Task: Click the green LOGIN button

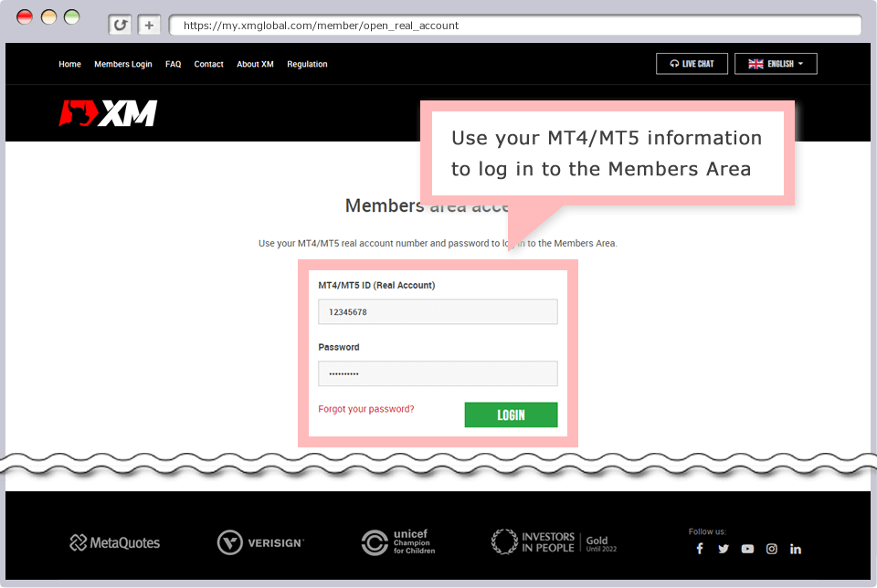Action: 511,415
